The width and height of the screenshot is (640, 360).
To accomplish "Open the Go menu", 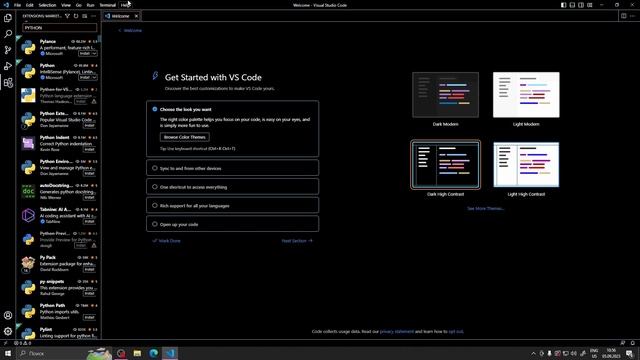I will (x=78, y=5).
